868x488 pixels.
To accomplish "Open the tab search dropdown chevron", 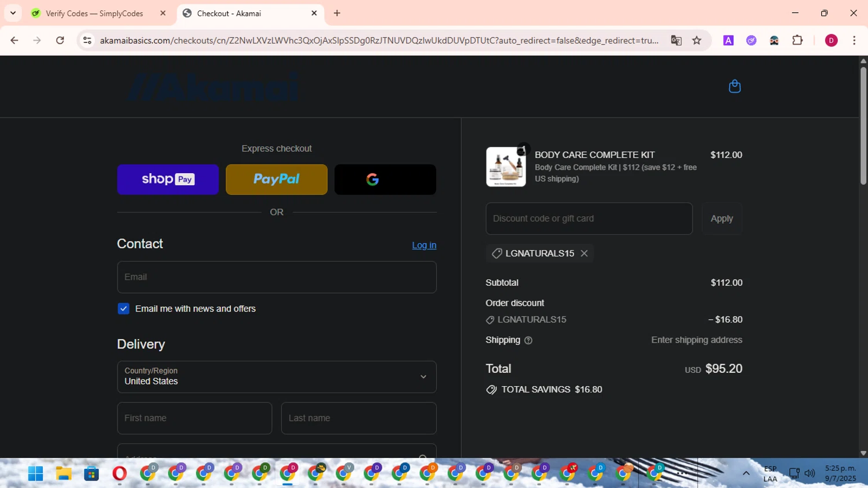I will coord(13,13).
